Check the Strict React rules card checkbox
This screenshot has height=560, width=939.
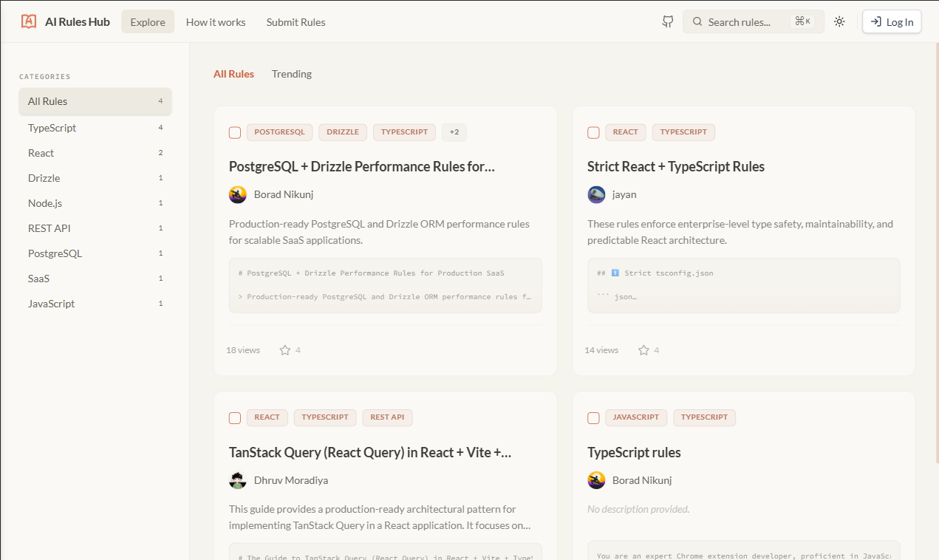(x=593, y=132)
